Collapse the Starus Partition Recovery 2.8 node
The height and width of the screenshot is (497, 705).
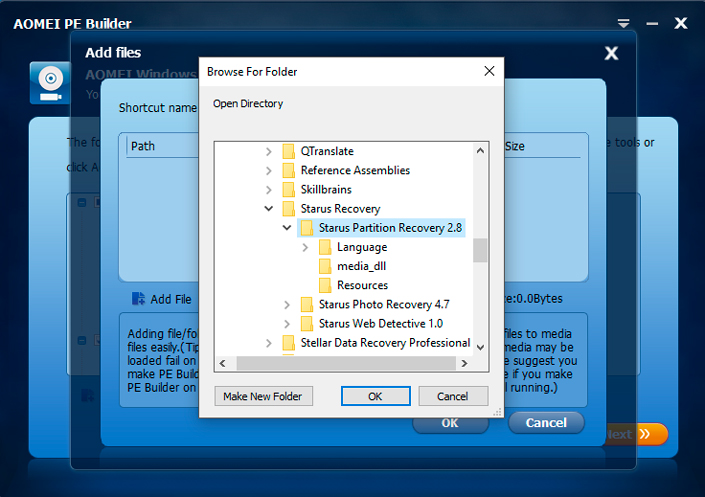287,228
